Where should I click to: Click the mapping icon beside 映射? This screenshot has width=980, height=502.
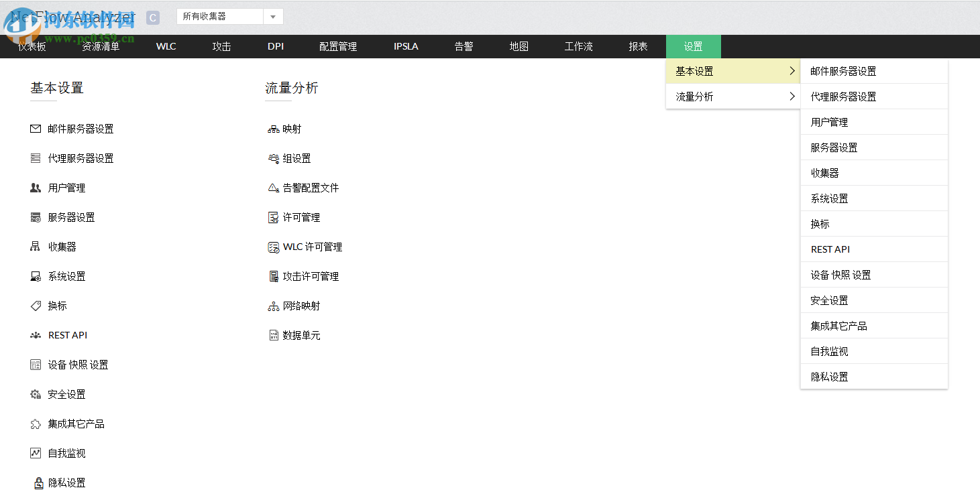click(x=274, y=129)
